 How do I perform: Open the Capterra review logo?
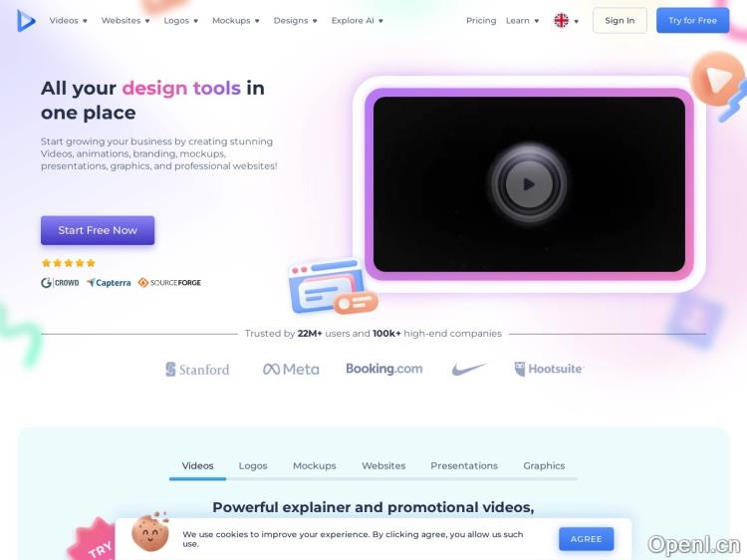pyautogui.click(x=109, y=283)
